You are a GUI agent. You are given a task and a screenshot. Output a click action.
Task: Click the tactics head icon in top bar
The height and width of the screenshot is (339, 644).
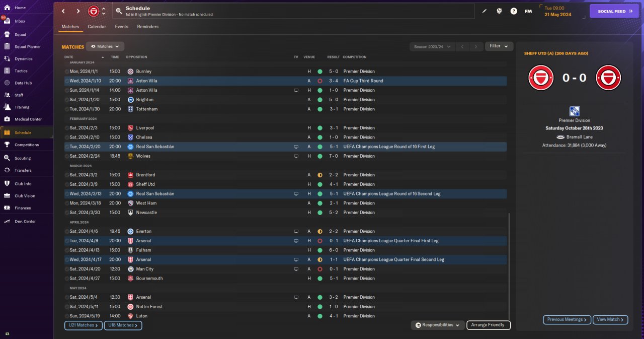[499, 11]
